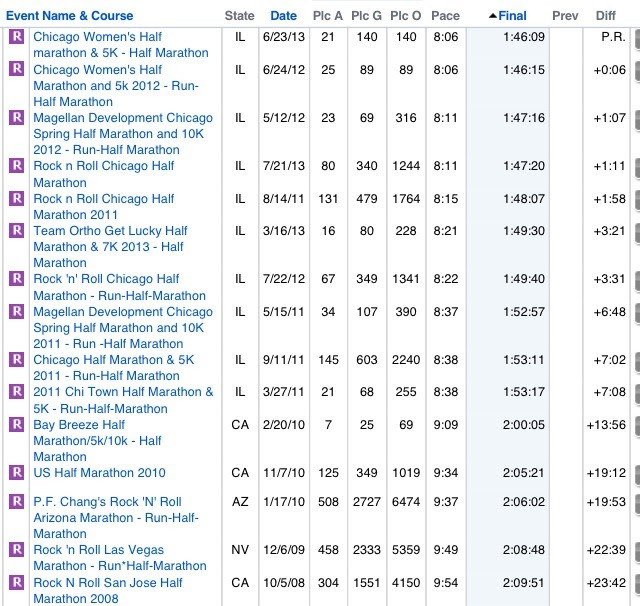The image size is (640, 606).
Task: Click the R icon for Rock 'n Roll Las Vegas
Action: click(16, 549)
